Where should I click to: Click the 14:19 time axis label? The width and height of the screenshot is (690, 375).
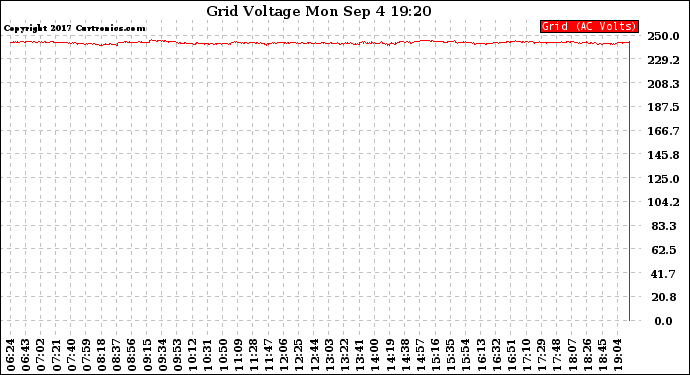[390, 355]
